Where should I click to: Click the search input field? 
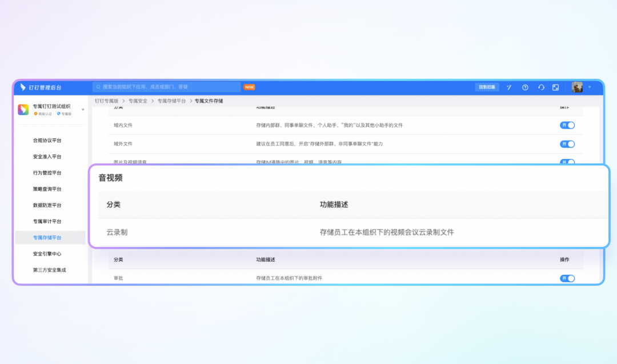click(169, 87)
